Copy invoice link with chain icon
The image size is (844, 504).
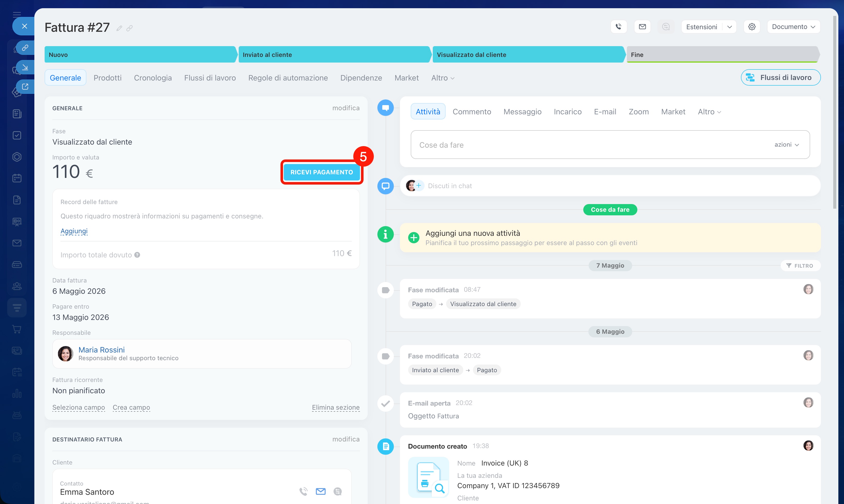(x=129, y=28)
